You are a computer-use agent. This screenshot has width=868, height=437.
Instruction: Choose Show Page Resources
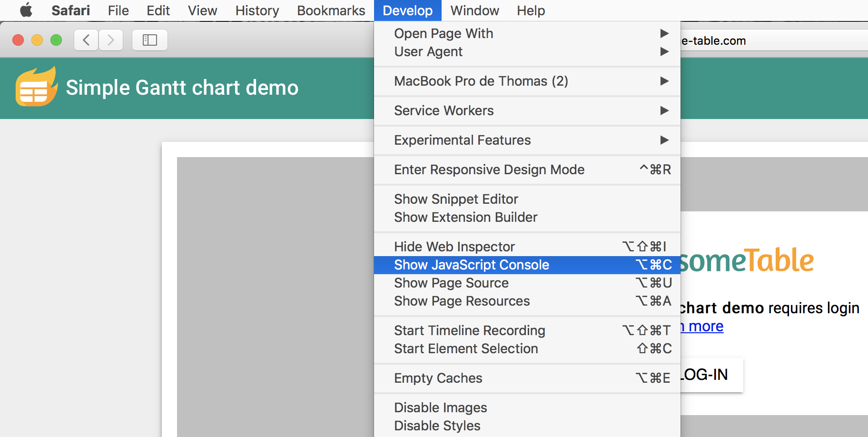[x=527, y=301]
